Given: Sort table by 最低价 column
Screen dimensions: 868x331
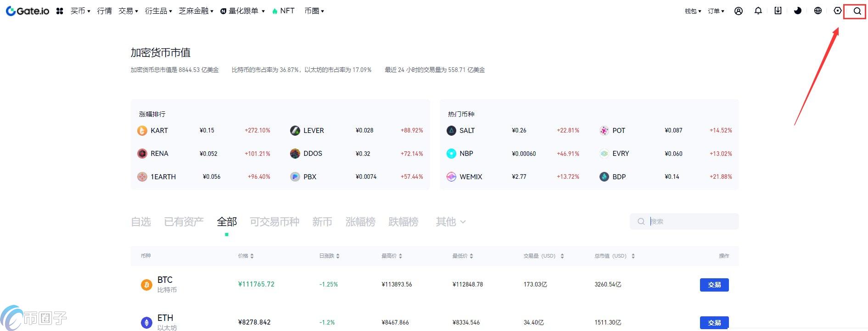Looking at the screenshot, I should [x=463, y=256].
